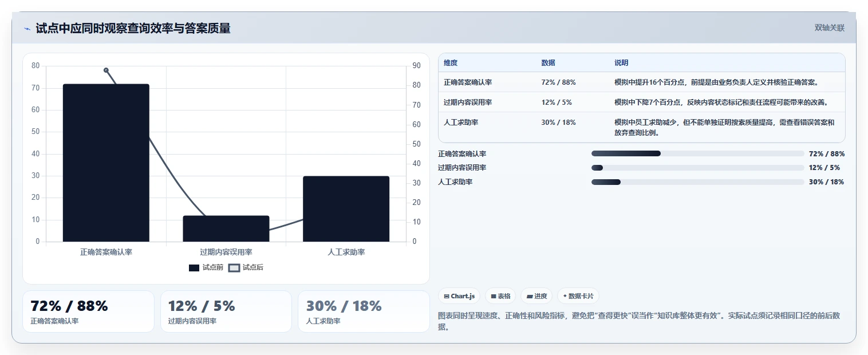Image resolution: width=868 pixels, height=355 pixels.
Task: Open the 30% / 18% 人工求助率 data card
Action: click(364, 311)
